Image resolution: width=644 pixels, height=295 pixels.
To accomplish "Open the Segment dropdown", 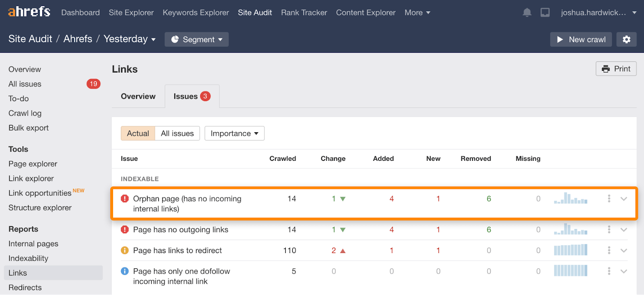I will click(196, 39).
